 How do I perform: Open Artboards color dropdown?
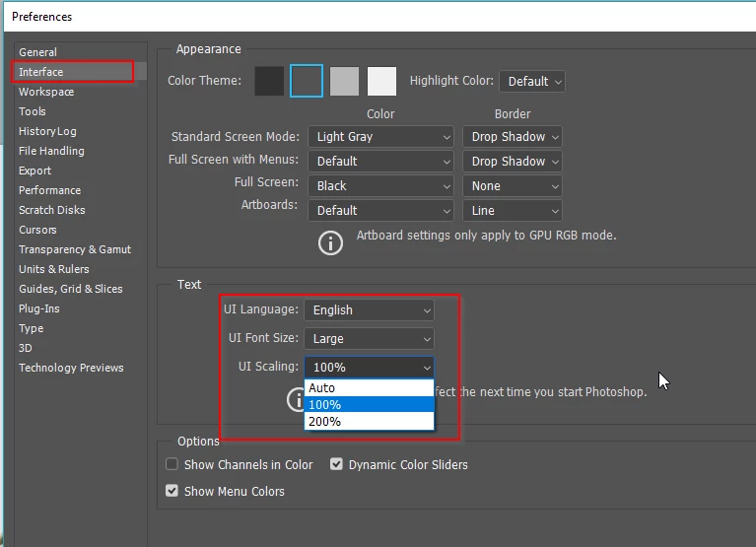(380, 211)
